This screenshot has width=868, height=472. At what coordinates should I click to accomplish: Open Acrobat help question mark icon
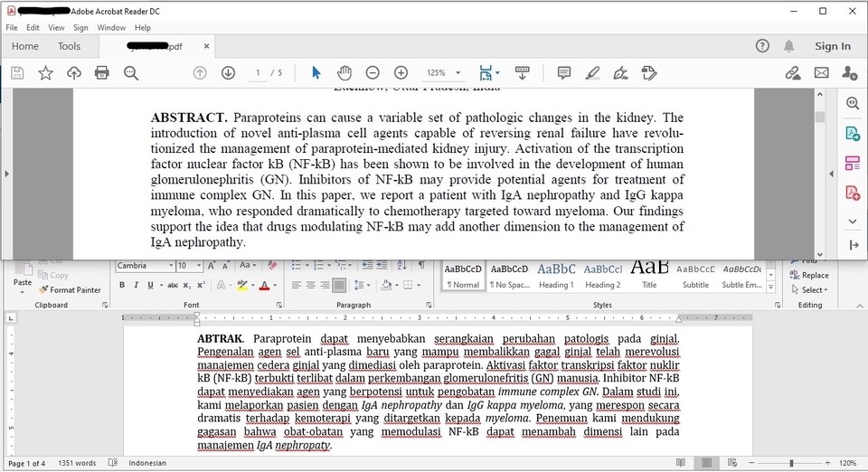(x=762, y=46)
